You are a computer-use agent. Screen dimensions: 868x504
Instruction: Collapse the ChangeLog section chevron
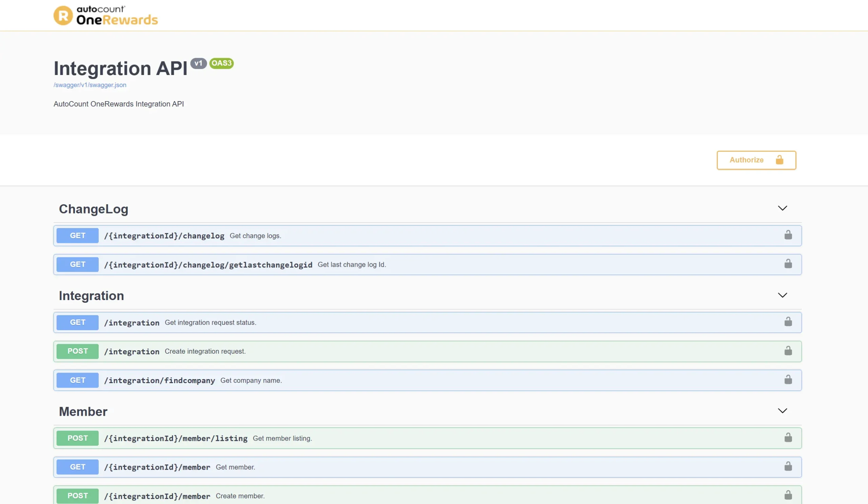click(783, 208)
